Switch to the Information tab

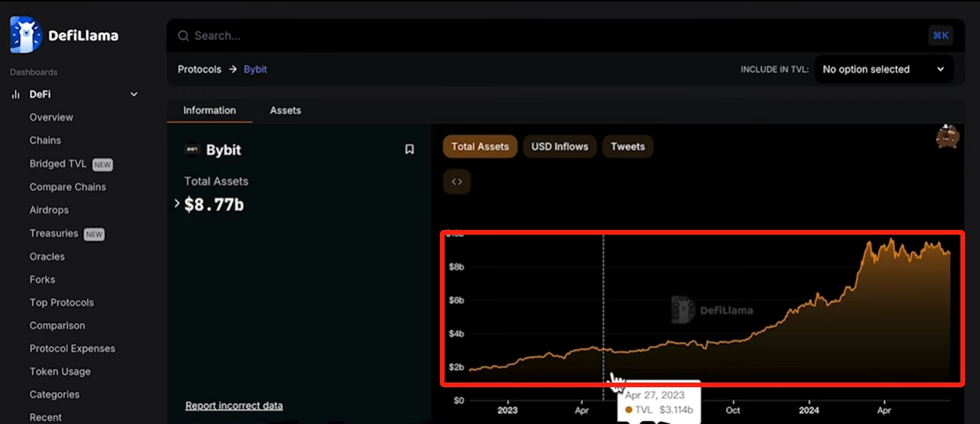click(x=210, y=110)
